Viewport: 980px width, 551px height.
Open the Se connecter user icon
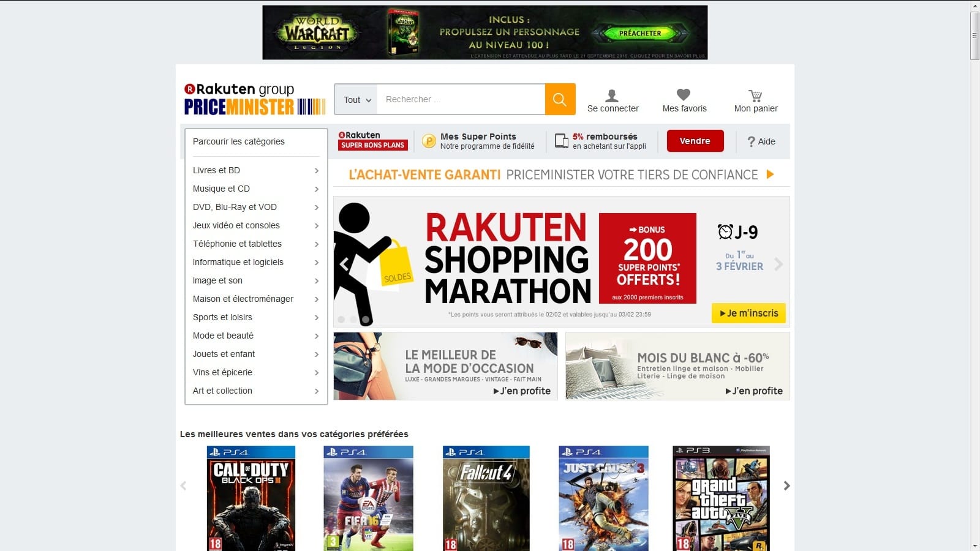click(612, 96)
